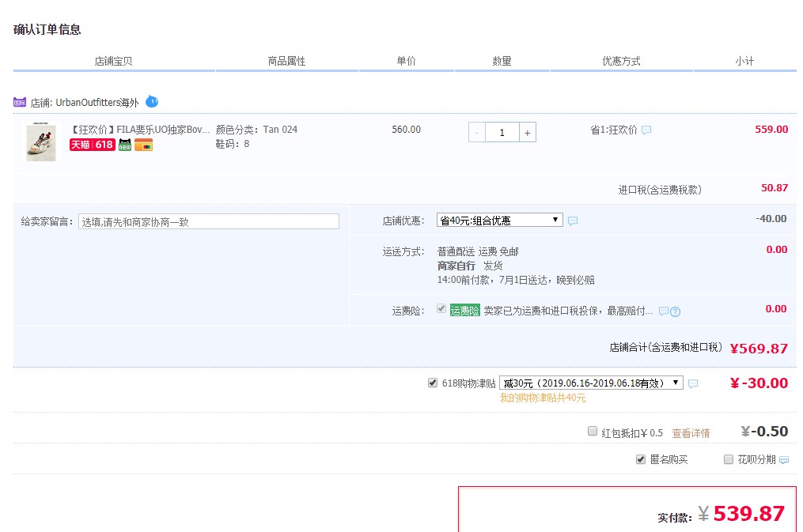Click the ¥-0.50 red packet amount
Screen dimensions: 803x532
(764, 432)
